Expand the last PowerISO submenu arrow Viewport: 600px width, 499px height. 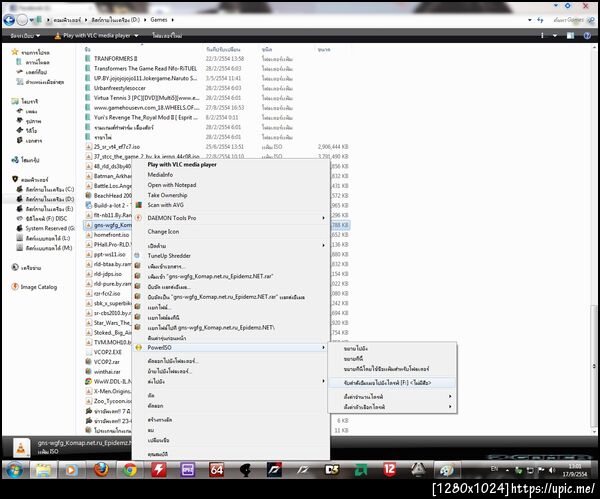450,406
